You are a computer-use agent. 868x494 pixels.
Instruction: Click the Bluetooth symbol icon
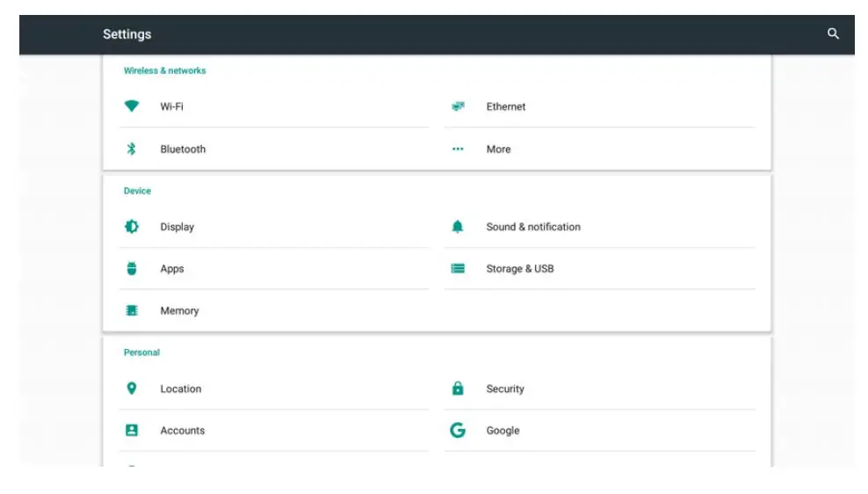(x=132, y=149)
